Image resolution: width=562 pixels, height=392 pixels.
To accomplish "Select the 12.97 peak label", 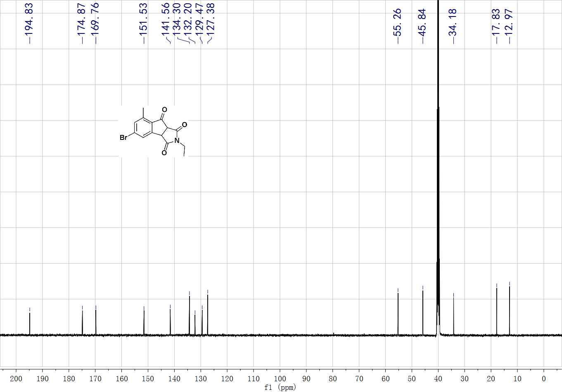I will (x=509, y=22).
